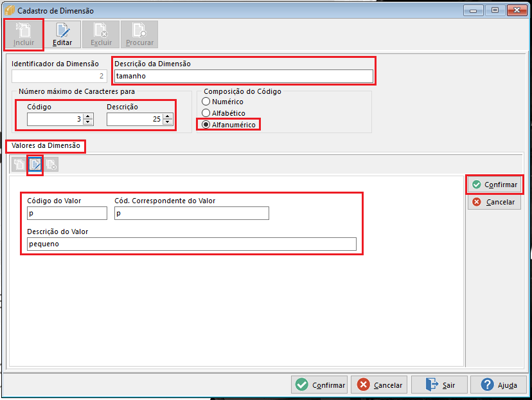The height and width of the screenshot is (400, 532).
Task: Decrease the Código max characters value
Action: click(x=88, y=122)
